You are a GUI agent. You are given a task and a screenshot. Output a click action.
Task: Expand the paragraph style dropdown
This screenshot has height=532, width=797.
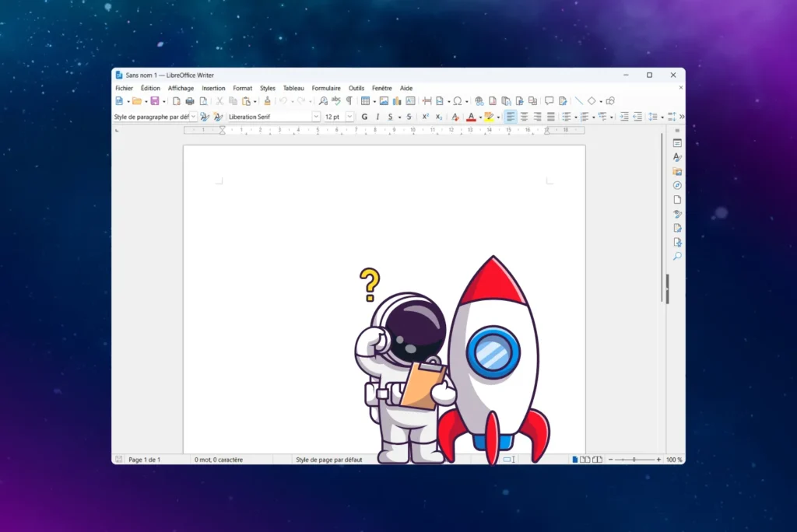193,117
